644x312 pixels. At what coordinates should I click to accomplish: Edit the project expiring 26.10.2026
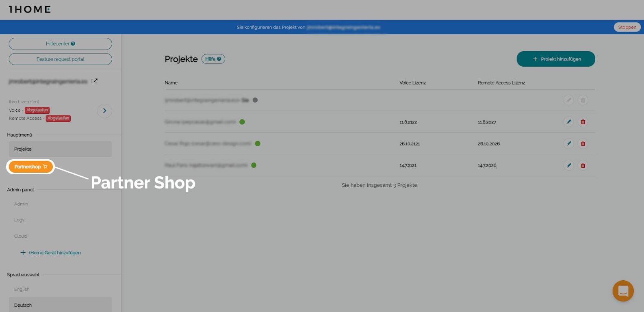coord(568,143)
